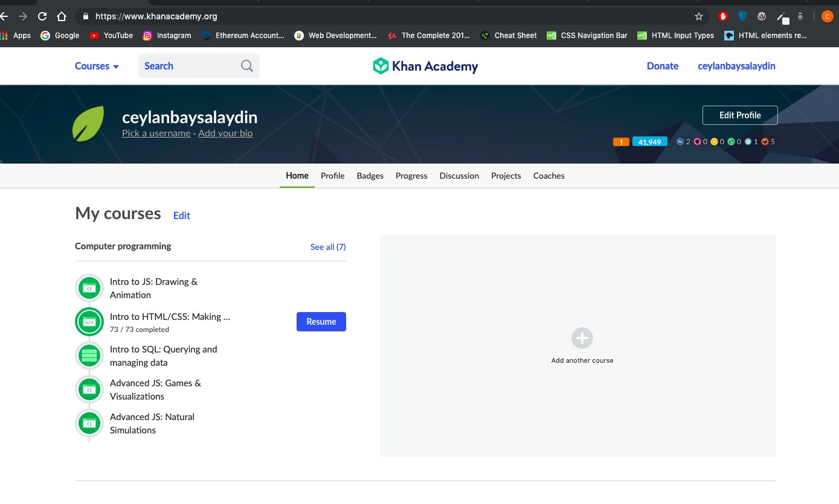
Task: Click into the Search field
Action: tap(199, 66)
